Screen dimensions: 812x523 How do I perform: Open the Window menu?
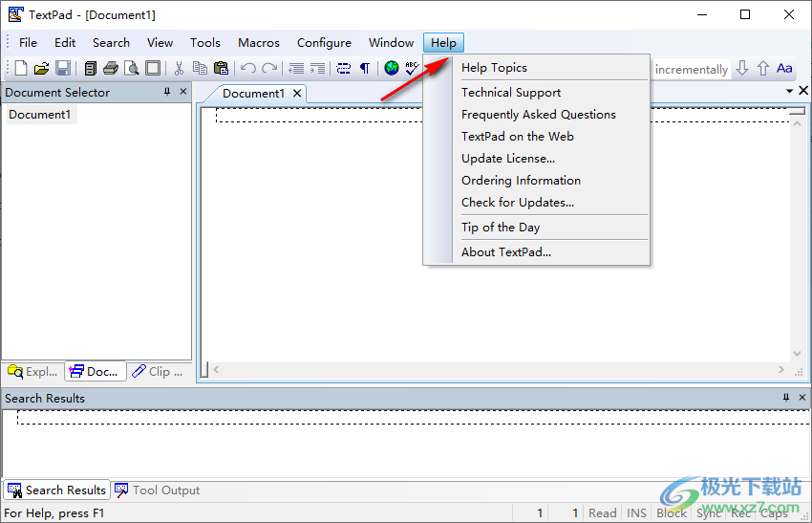392,42
